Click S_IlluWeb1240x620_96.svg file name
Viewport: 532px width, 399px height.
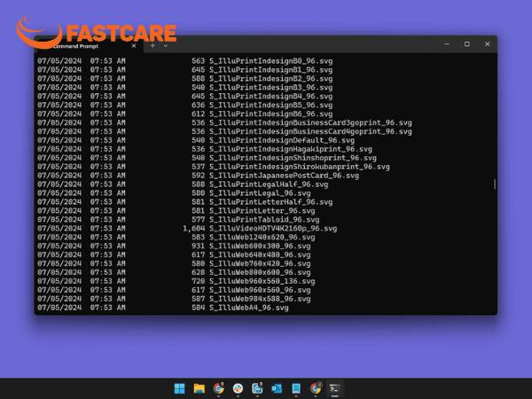(262, 238)
